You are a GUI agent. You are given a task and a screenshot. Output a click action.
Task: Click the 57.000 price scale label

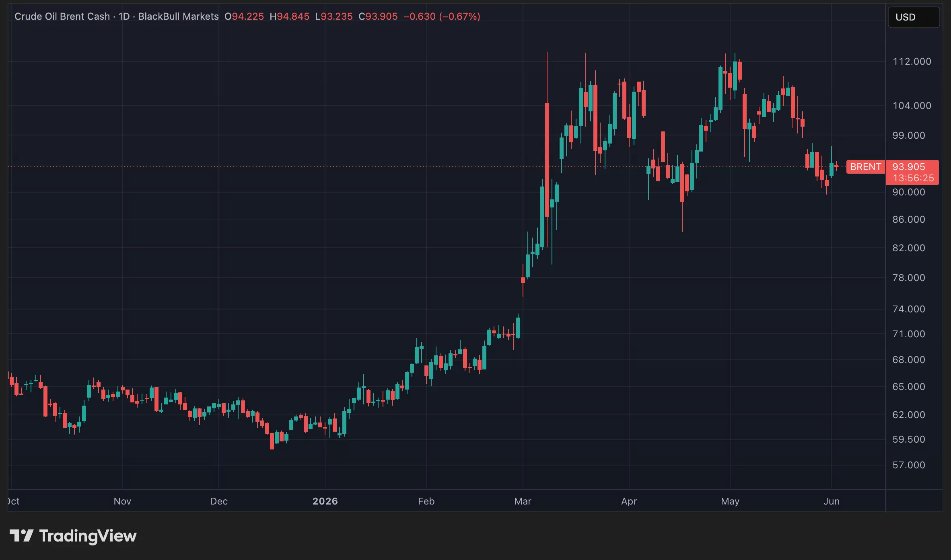[908, 465]
